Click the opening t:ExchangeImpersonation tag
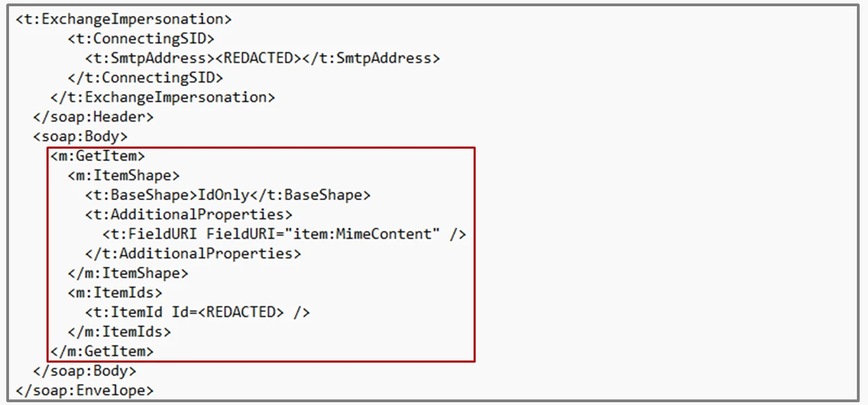868x405 pixels. tap(124, 19)
